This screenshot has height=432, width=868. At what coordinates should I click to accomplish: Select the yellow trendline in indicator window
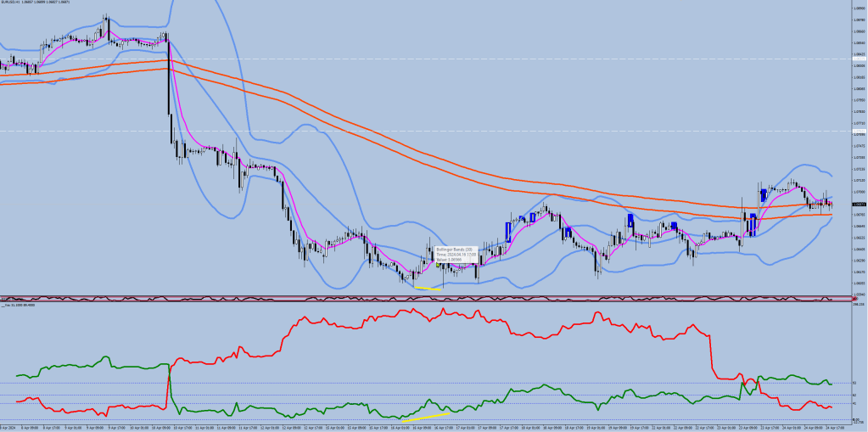click(424, 417)
